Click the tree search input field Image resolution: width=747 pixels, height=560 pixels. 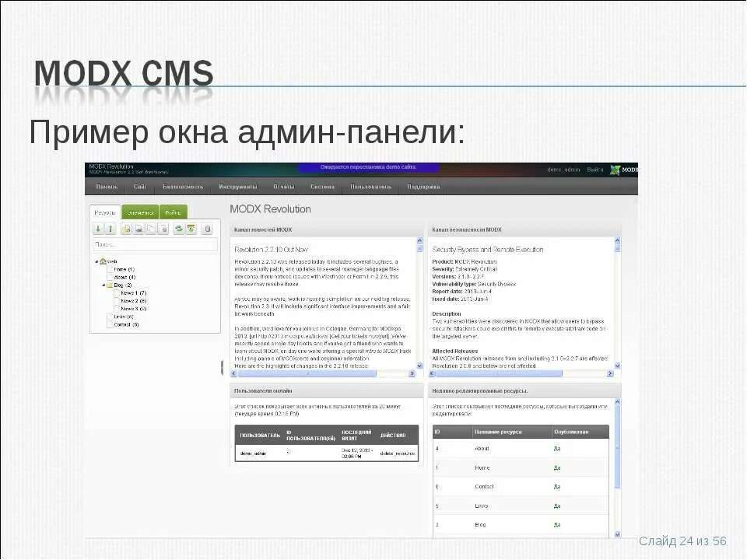155,244
